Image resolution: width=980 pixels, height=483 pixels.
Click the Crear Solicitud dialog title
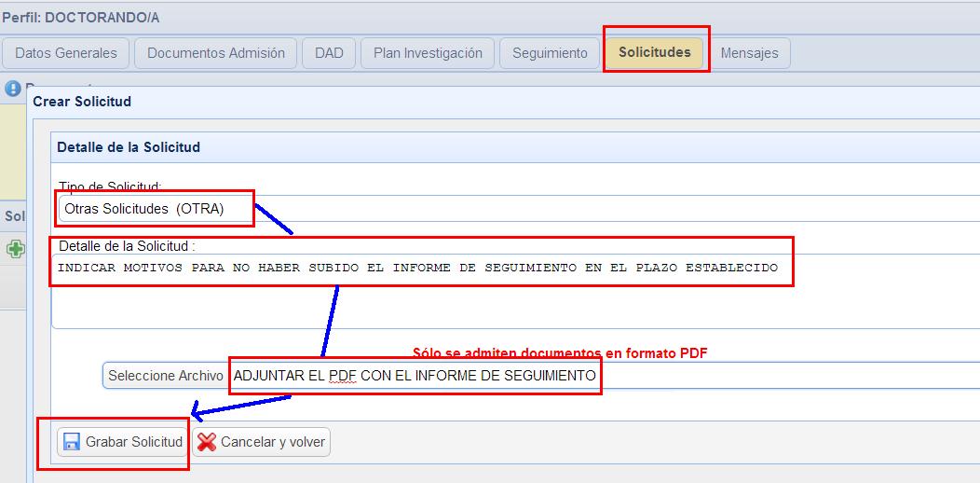click(x=82, y=102)
